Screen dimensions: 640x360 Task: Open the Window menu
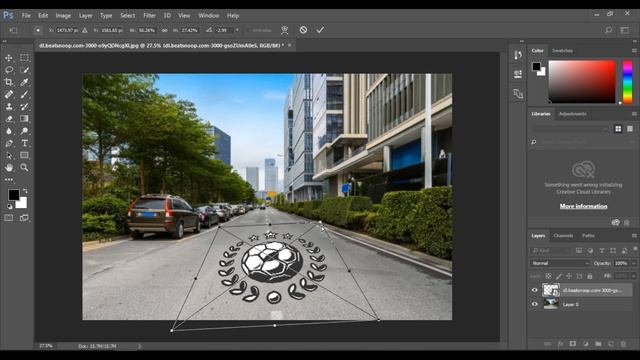coord(209,16)
